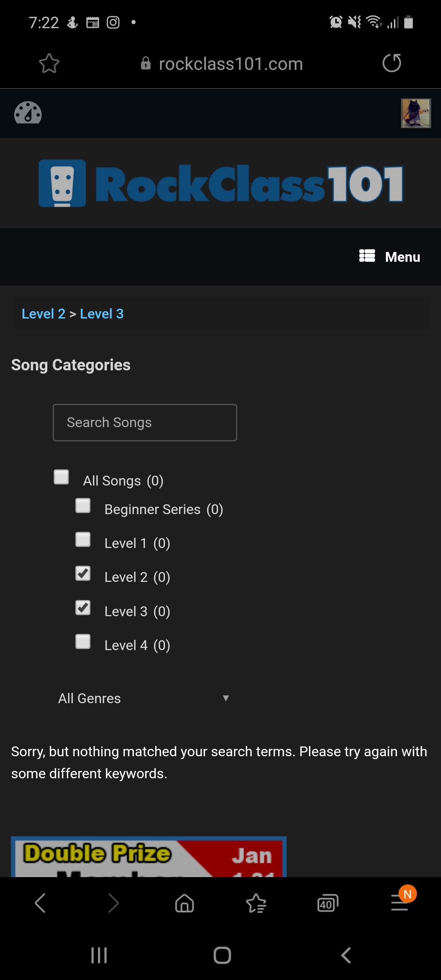The height and width of the screenshot is (980, 441).
Task: Open the site Menu
Action: pos(390,256)
